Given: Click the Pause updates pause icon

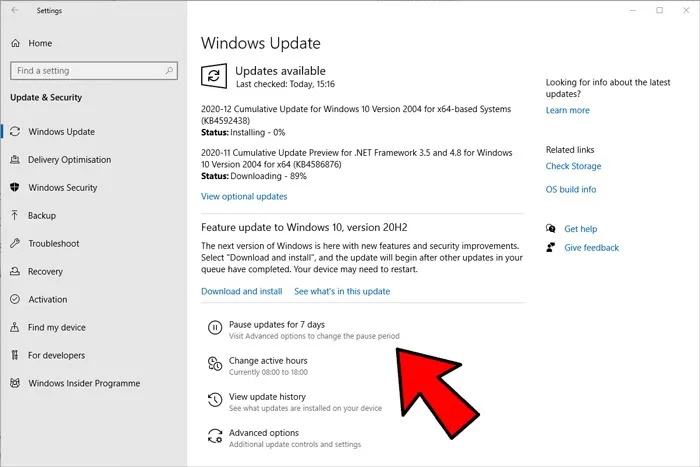Looking at the screenshot, I should click(x=213, y=327).
